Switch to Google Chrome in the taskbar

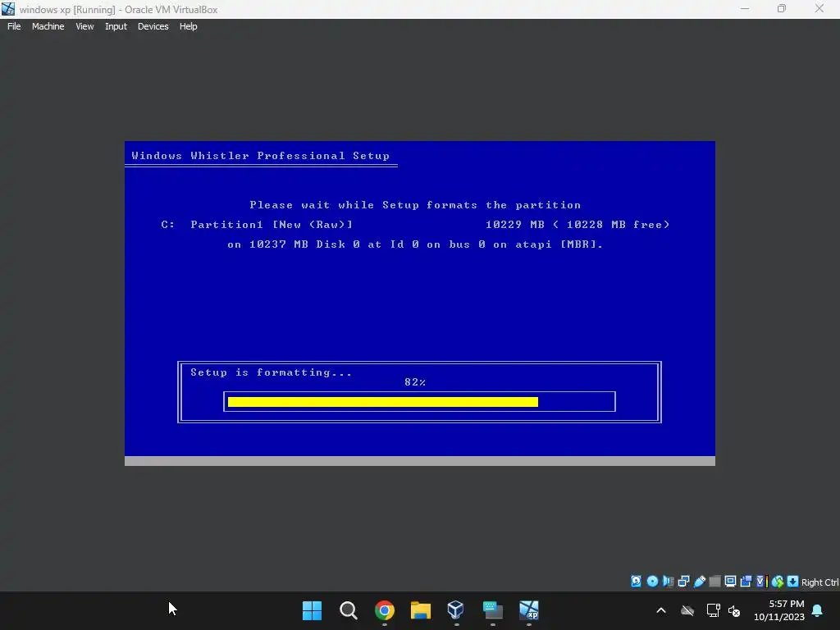pos(385,610)
